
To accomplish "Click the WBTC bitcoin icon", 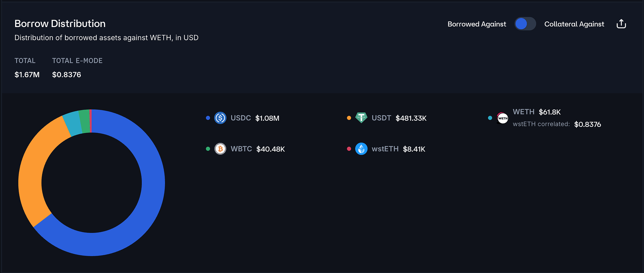I will pyautogui.click(x=220, y=149).
